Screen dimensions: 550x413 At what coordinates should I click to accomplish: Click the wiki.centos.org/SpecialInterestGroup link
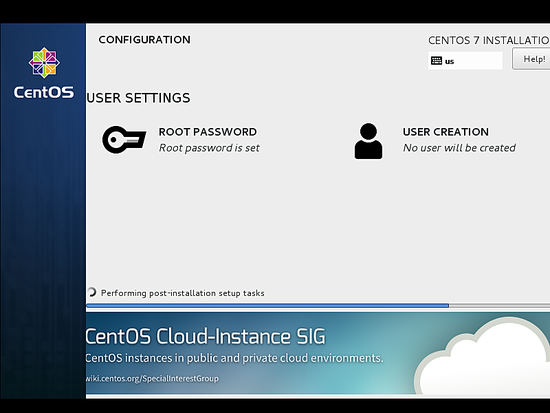tap(152, 379)
